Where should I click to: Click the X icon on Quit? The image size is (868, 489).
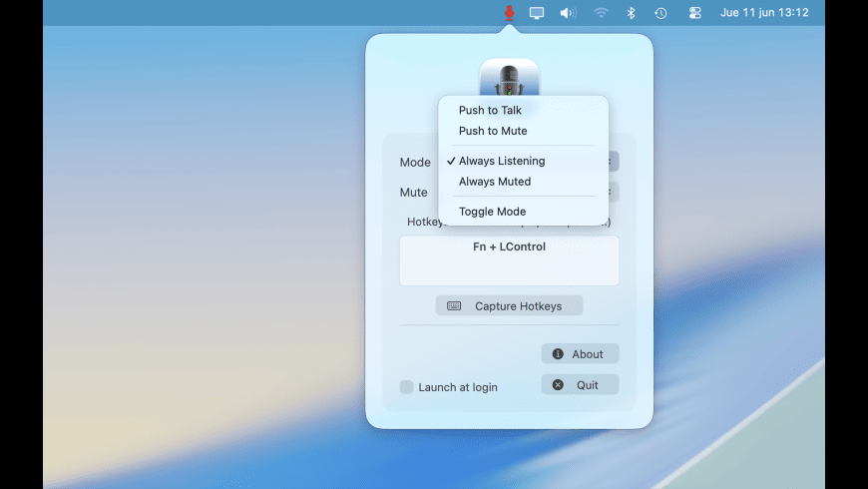(558, 385)
